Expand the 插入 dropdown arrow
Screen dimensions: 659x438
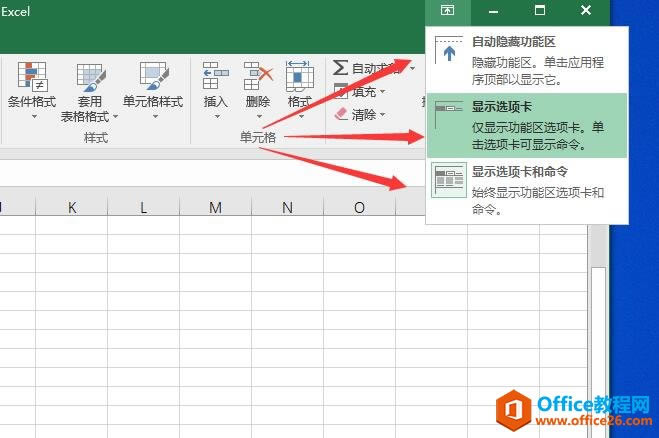[217, 116]
